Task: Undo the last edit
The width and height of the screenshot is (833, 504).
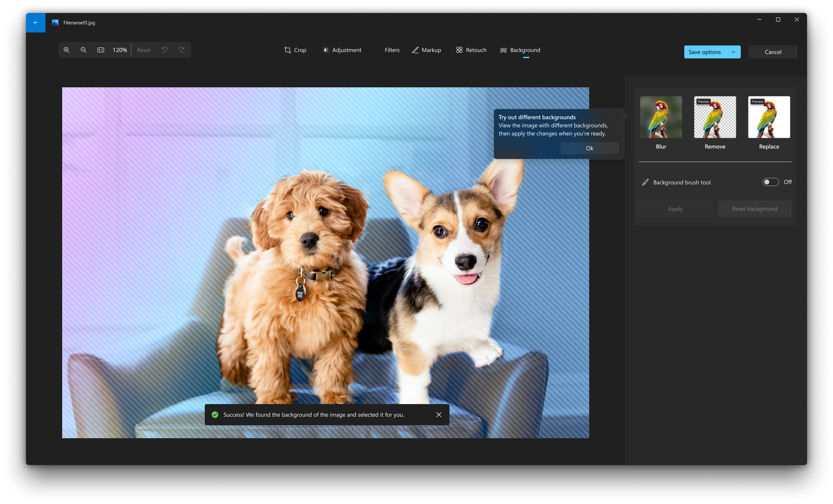Action: click(x=165, y=50)
